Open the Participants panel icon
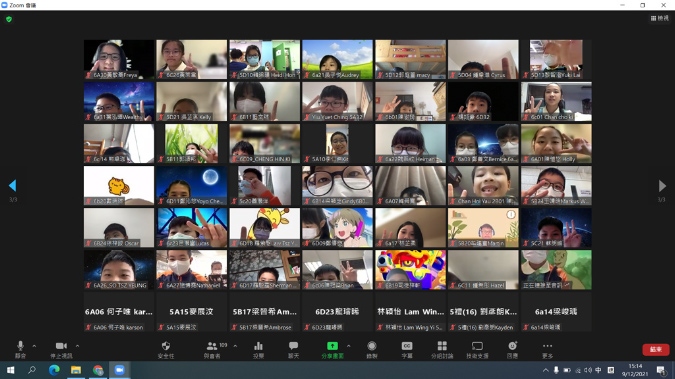Screen dimensions: 675x379 [212, 346]
